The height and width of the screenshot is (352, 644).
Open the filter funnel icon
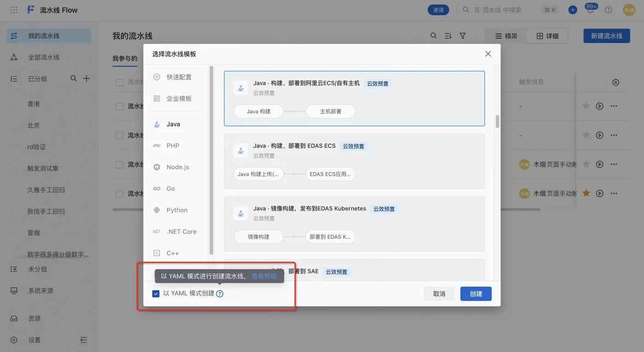coord(463,36)
